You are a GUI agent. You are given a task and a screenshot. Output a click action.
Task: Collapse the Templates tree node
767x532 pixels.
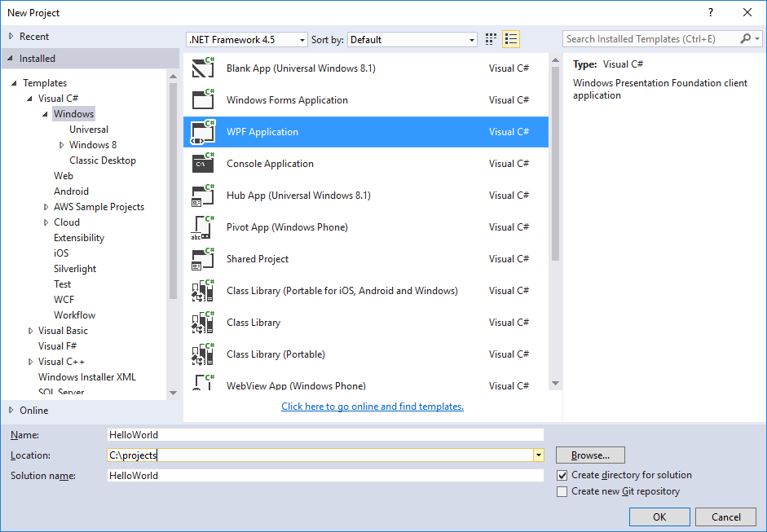click(x=14, y=83)
